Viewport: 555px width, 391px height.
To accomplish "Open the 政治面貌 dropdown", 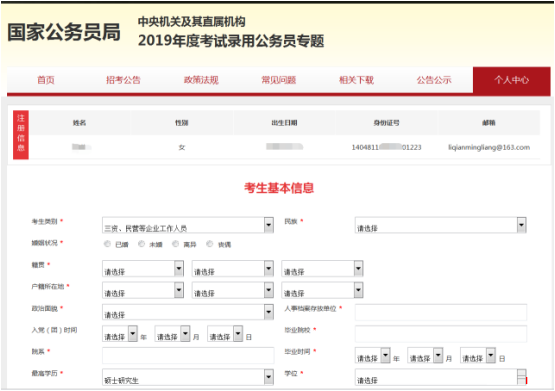I will (188, 312).
